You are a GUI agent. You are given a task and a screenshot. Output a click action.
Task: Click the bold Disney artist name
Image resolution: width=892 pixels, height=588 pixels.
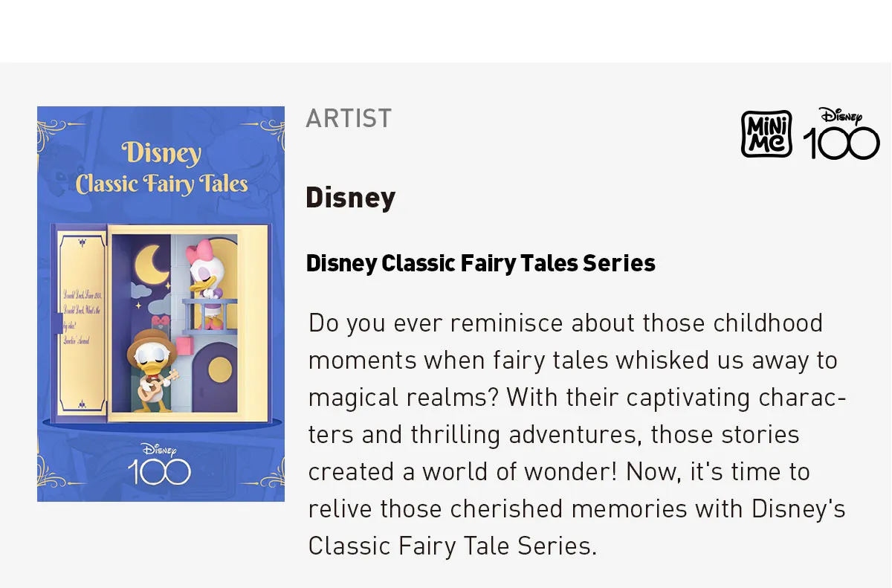(350, 198)
